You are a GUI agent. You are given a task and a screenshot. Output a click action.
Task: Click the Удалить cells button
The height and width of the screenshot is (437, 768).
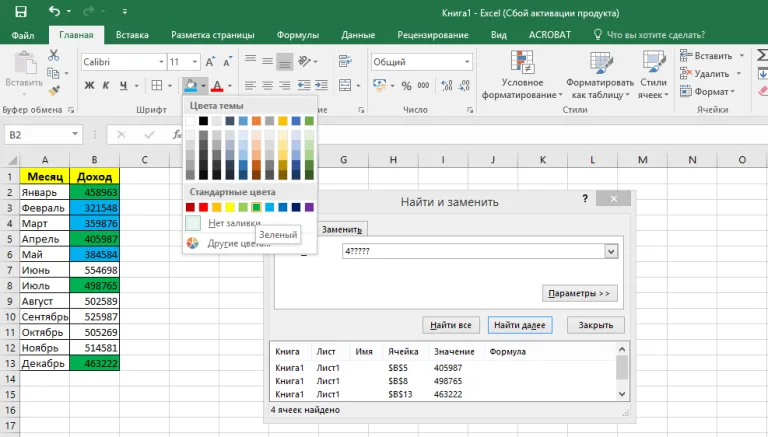706,74
